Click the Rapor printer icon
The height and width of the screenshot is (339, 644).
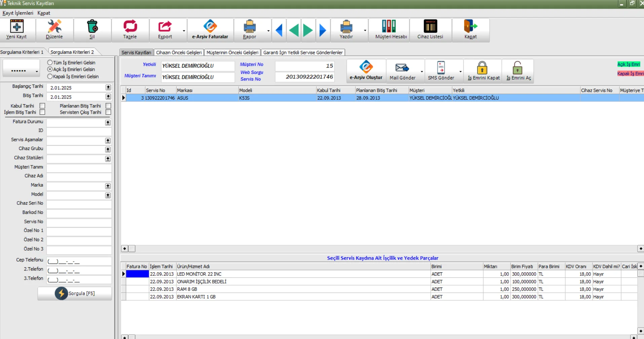250,26
